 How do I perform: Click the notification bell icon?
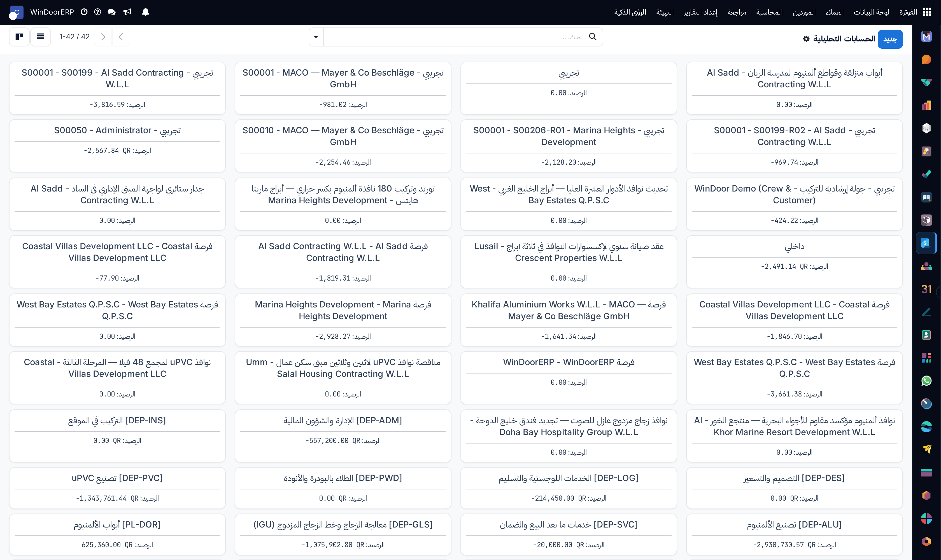[146, 12]
